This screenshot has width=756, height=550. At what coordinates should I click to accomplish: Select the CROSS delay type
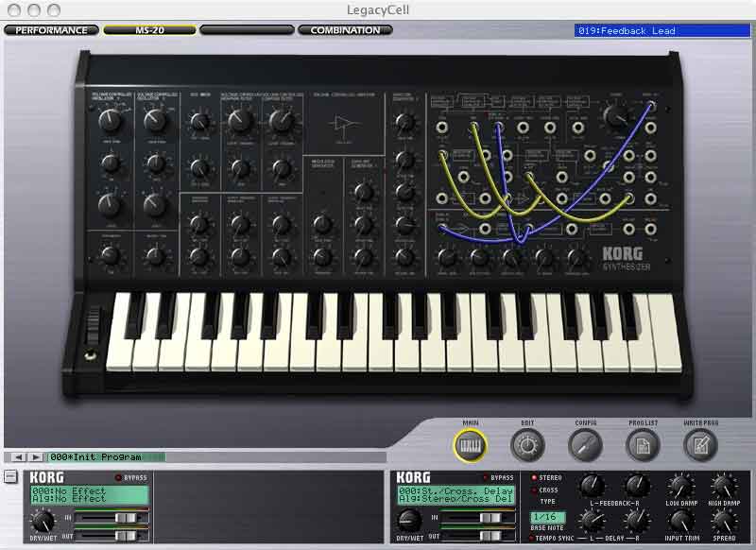point(534,490)
